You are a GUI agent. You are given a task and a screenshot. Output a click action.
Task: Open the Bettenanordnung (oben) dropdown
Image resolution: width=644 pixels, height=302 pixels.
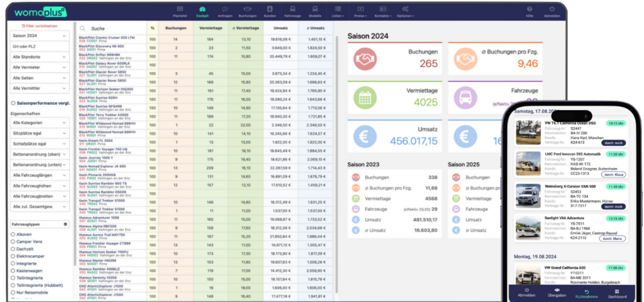point(40,155)
